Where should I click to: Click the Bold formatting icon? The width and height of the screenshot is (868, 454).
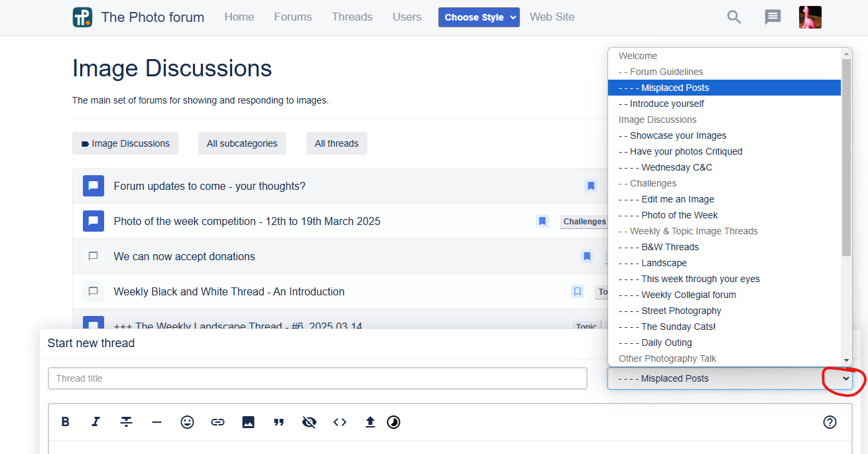pyautogui.click(x=66, y=422)
